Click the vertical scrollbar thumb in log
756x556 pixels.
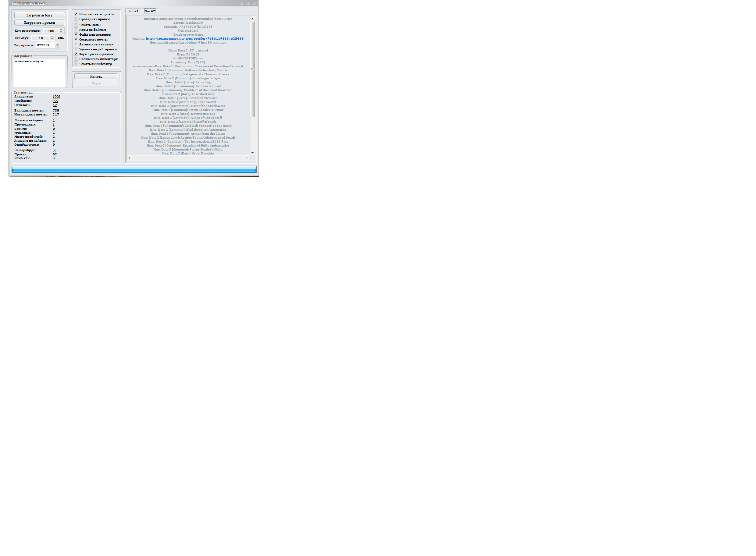[x=252, y=69]
